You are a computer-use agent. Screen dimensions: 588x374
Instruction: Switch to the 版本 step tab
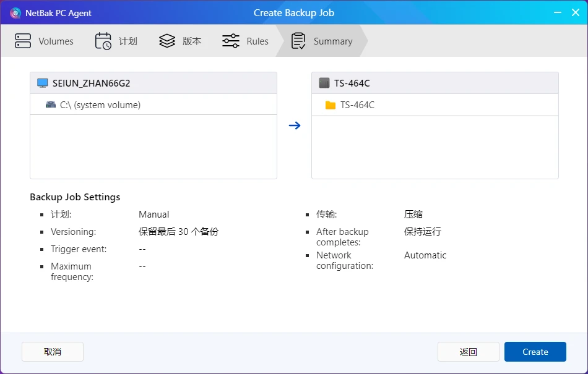pos(192,41)
